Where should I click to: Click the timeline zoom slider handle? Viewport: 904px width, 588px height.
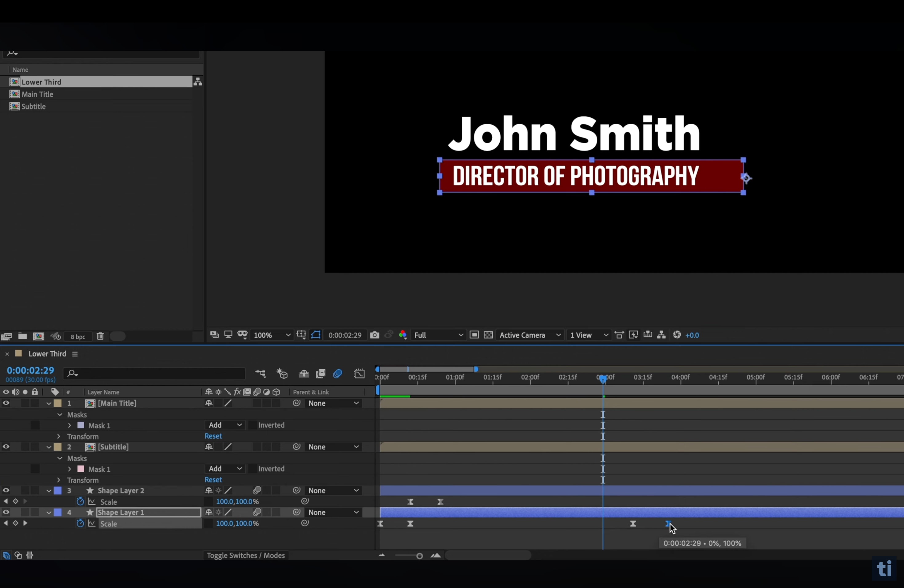(x=419, y=556)
